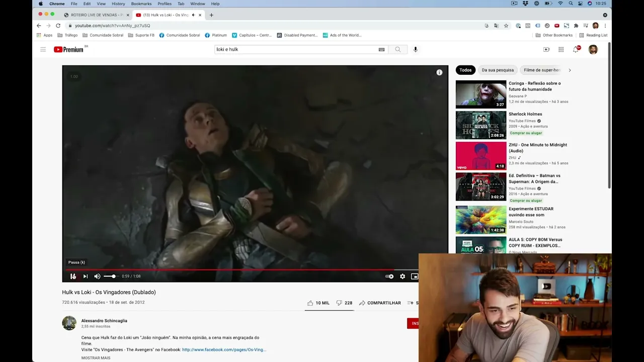Expand description with MOSTRAR MAIS
The height and width of the screenshot is (362, 644).
click(96, 358)
